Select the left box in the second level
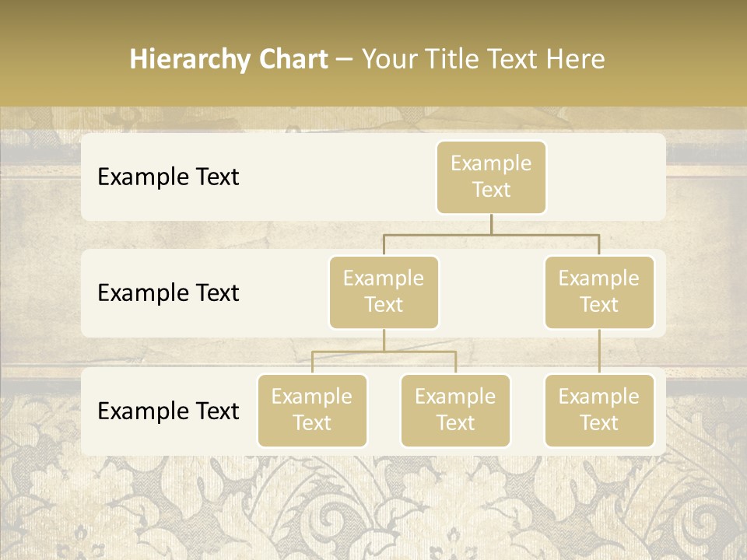The width and height of the screenshot is (747, 560). pos(384,292)
